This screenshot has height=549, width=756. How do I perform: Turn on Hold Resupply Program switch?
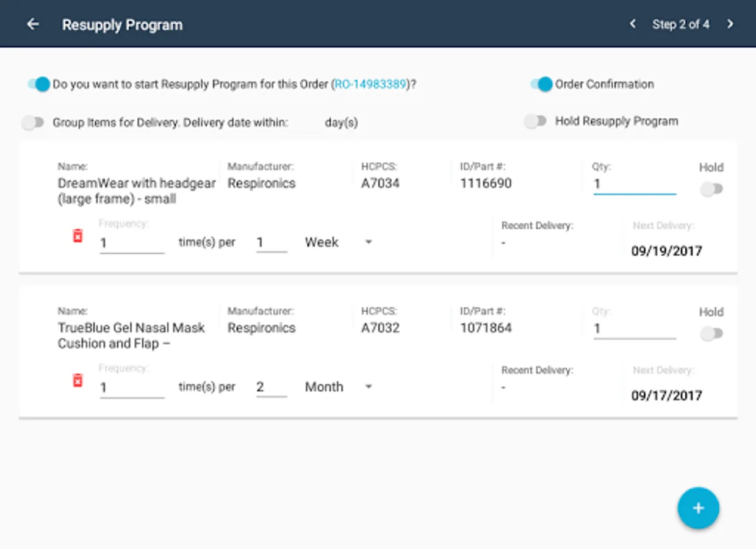tap(535, 121)
